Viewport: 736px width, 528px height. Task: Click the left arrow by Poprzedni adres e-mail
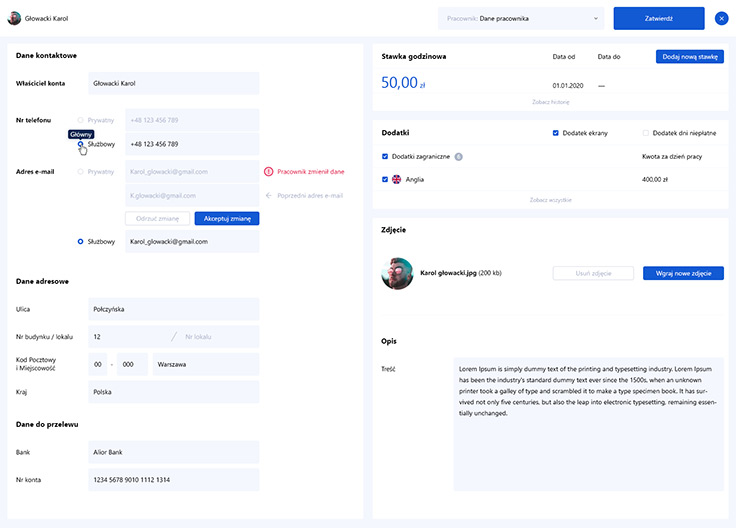(268, 196)
